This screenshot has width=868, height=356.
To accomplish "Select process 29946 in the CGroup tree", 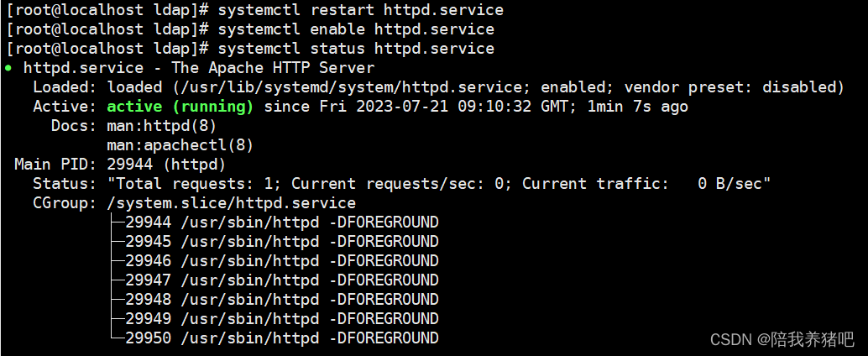I will (x=282, y=261).
